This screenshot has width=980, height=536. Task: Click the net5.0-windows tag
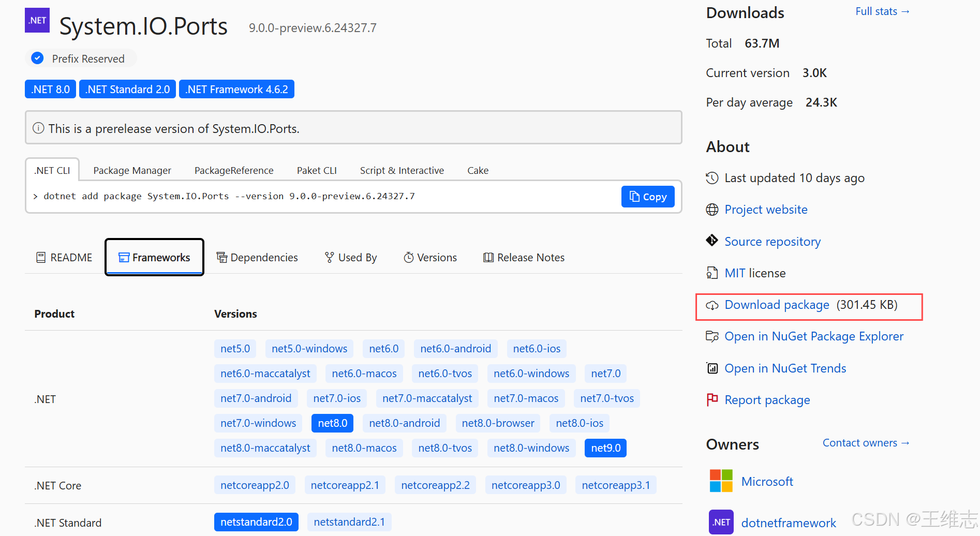(309, 349)
